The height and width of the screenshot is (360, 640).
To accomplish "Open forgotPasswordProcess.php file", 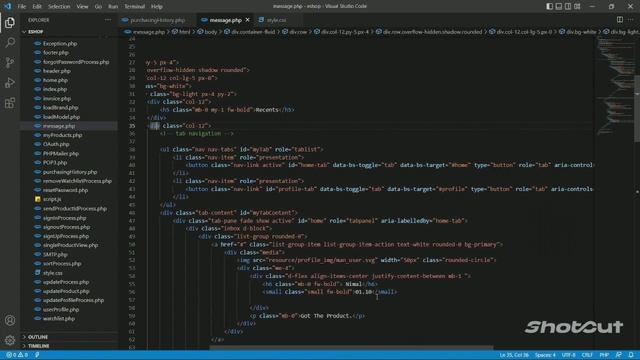I will click(76, 62).
